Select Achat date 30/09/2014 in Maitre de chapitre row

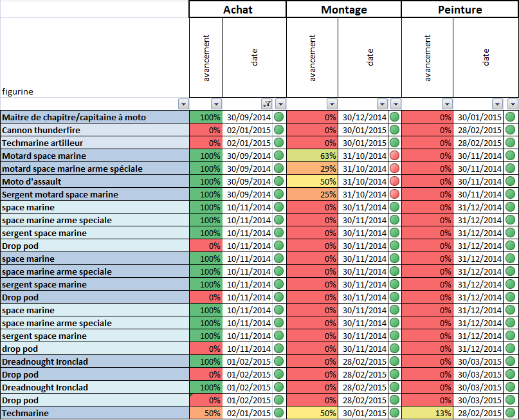click(248, 117)
